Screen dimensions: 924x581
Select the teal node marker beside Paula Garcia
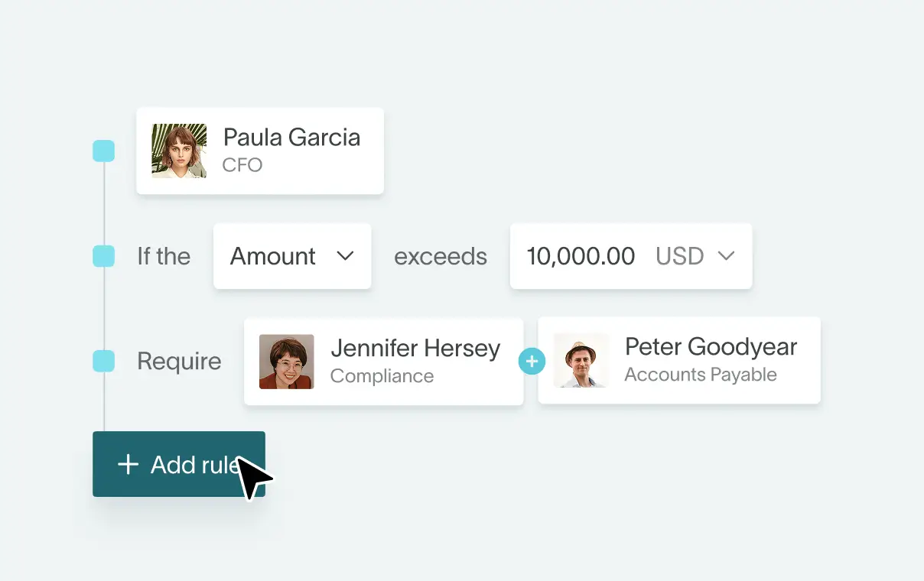tap(103, 151)
